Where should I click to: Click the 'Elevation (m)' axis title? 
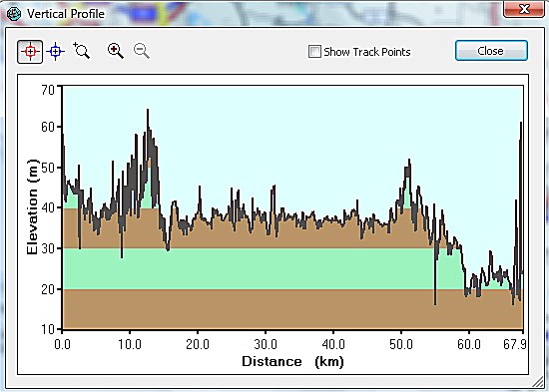[x=32, y=206]
